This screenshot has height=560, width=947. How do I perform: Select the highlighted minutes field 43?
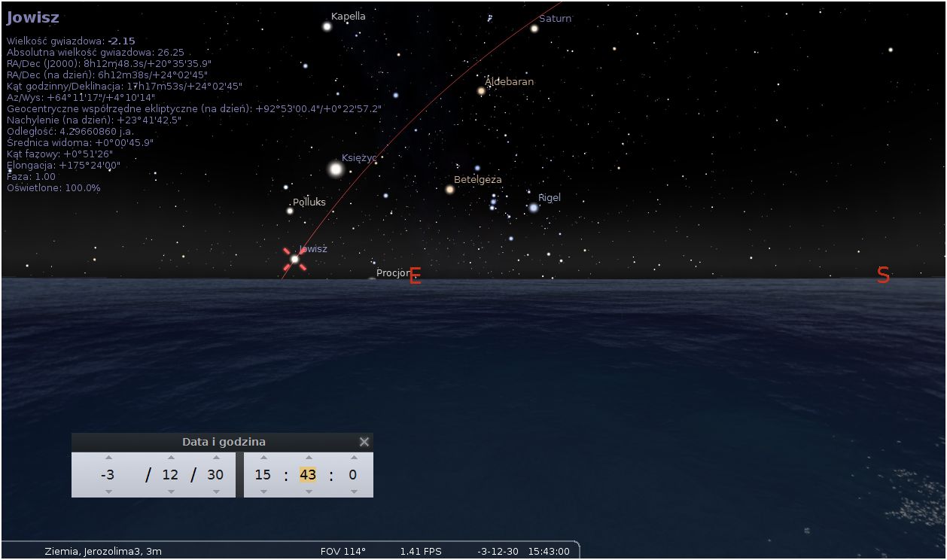pyautogui.click(x=309, y=475)
